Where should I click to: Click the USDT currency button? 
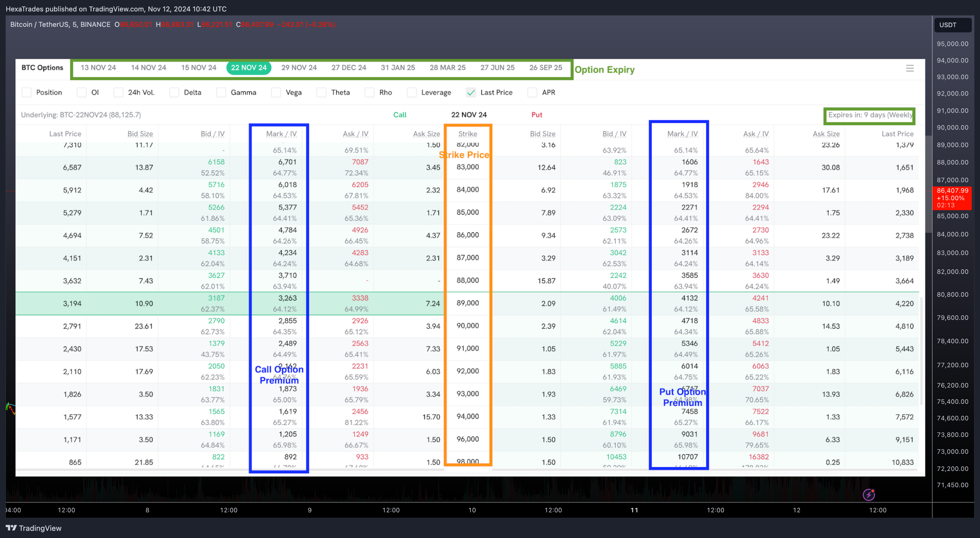[x=953, y=25]
